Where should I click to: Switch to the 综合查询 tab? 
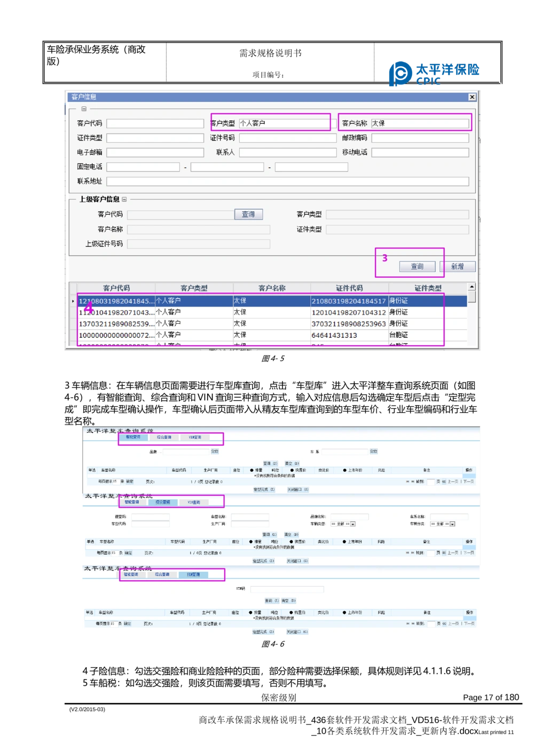(163, 502)
